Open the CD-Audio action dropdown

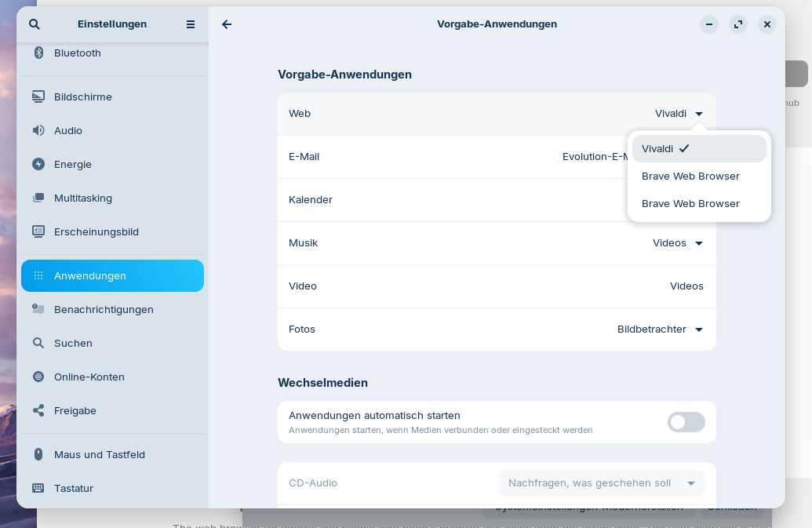[602, 483]
